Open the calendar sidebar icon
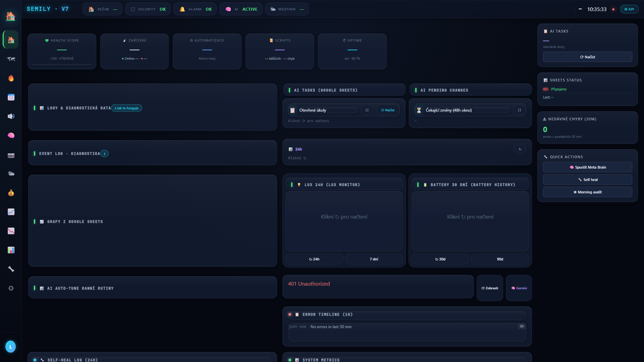Viewport: 644px width, 362px height. (x=11, y=97)
